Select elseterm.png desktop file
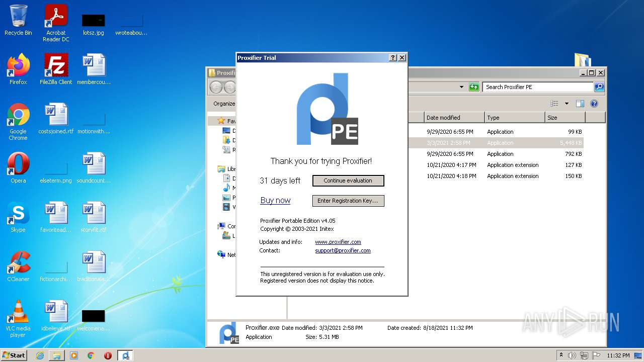The width and height of the screenshot is (644, 362). click(x=56, y=171)
